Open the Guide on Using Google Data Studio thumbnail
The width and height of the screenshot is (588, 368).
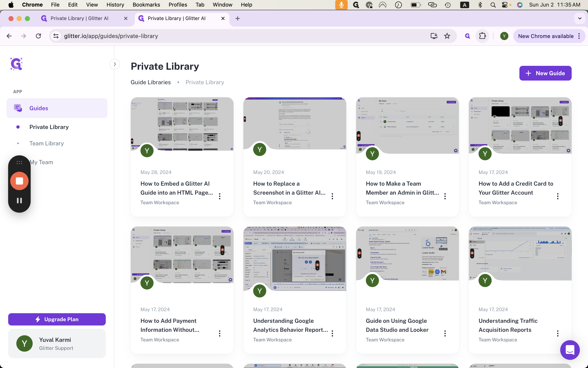(x=408, y=253)
